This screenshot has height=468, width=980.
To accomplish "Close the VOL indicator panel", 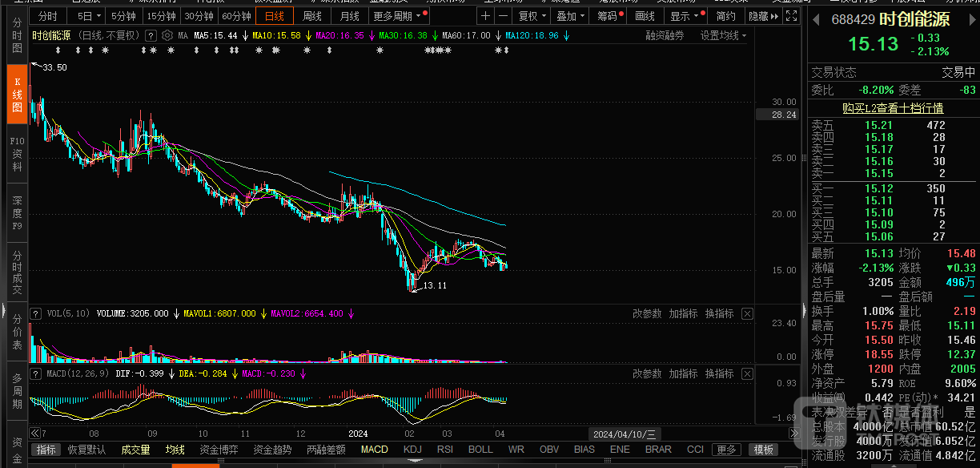I will pos(747,314).
